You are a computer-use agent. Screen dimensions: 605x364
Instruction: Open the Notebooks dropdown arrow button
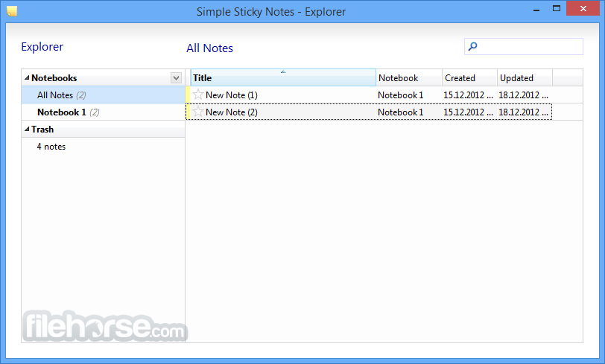click(x=176, y=78)
